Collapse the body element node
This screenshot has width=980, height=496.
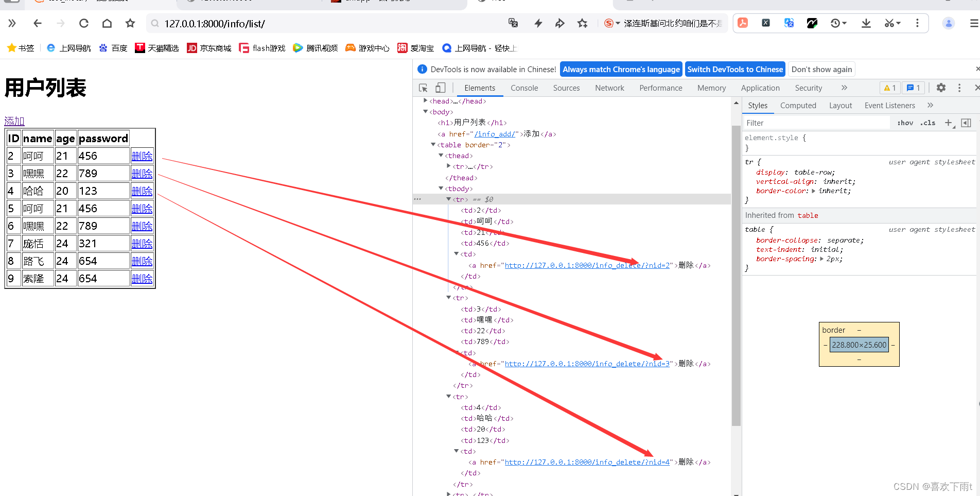(425, 111)
